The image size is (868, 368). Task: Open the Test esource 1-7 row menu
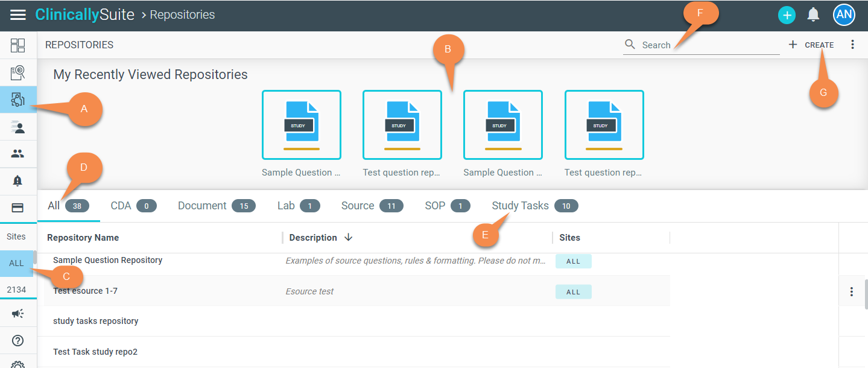(x=852, y=292)
